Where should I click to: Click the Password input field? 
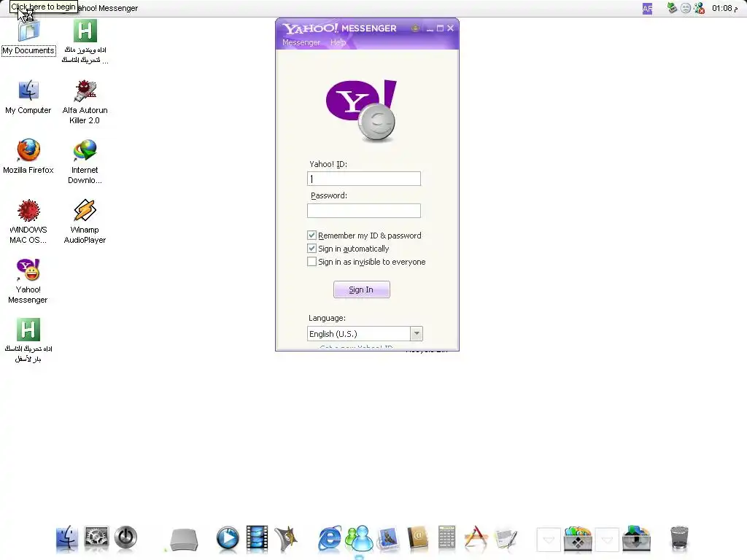point(364,211)
